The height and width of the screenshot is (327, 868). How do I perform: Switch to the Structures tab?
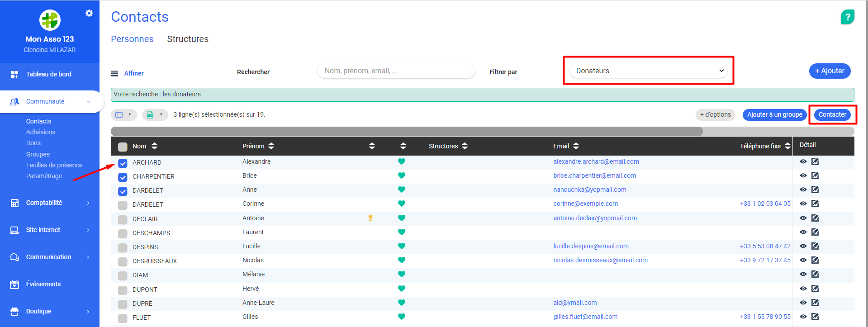[x=188, y=39]
